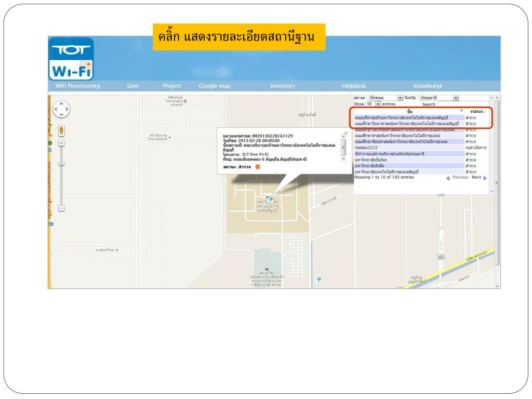This screenshot has width=532, height=399.
Task: Open the จังหวัด province dropdown
Action: point(440,98)
